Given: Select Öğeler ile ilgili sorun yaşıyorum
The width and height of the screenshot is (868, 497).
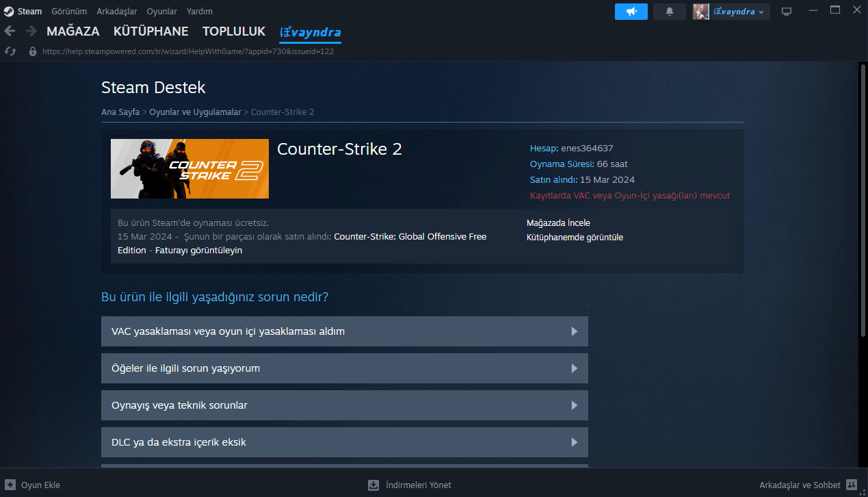Looking at the screenshot, I should point(345,368).
